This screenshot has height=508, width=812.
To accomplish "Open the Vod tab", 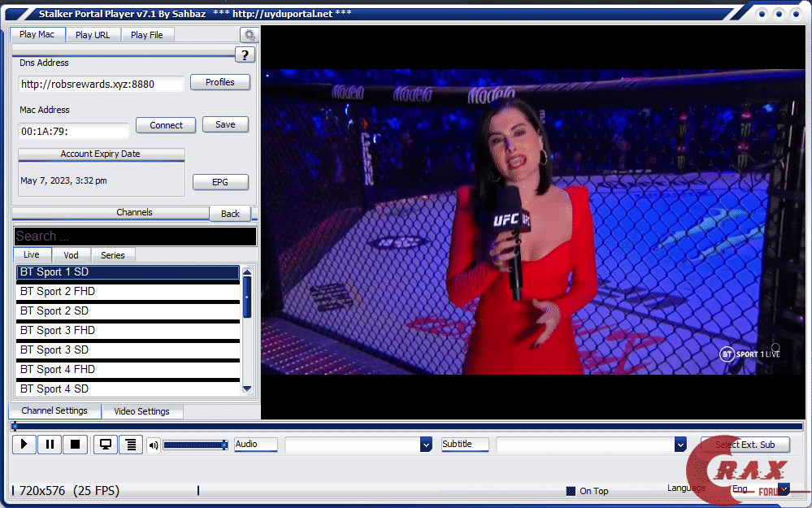I will point(71,255).
